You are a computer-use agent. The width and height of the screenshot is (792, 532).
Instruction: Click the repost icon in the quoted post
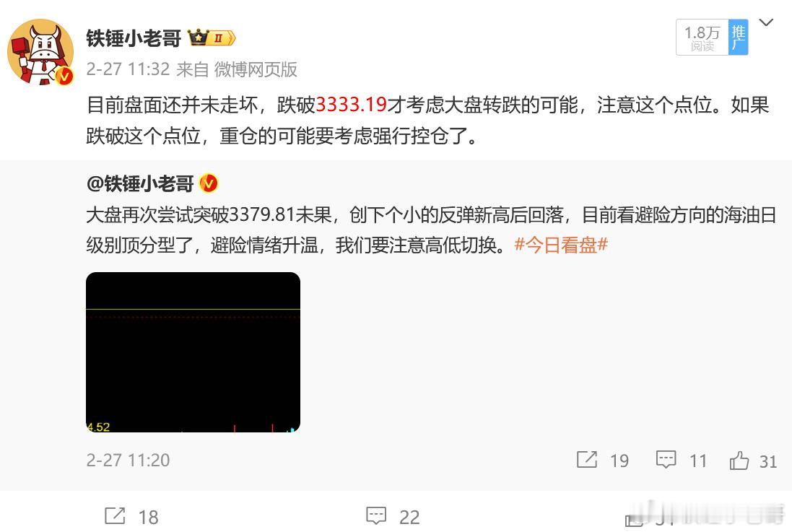pyautogui.click(x=587, y=460)
